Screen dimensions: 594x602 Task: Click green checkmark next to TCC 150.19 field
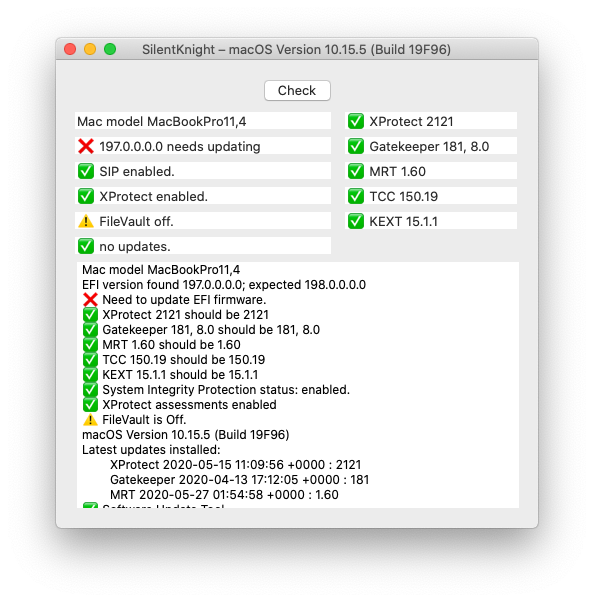tap(356, 196)
